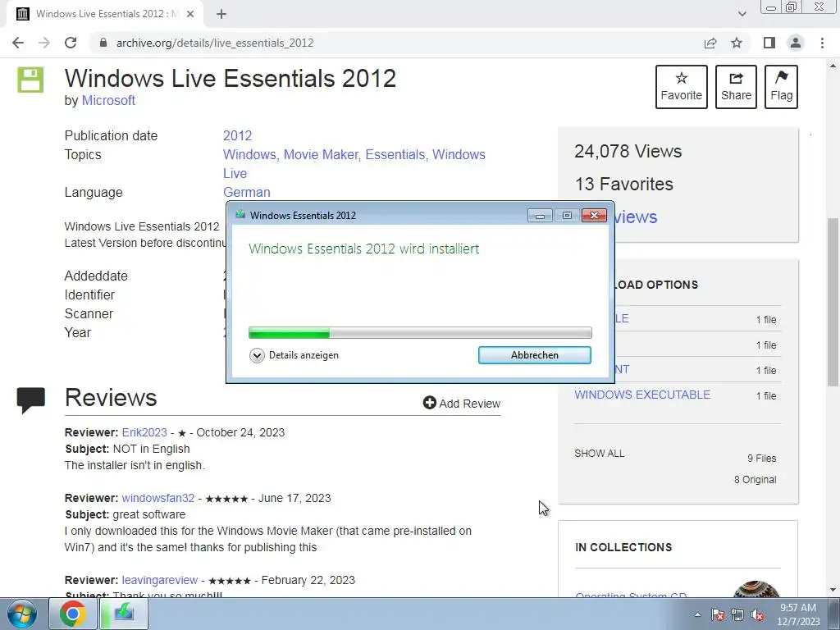This screenshot has height=630, width=840.
Task: Open the Movie Maker topic link
Action: [x=322, y=154]
